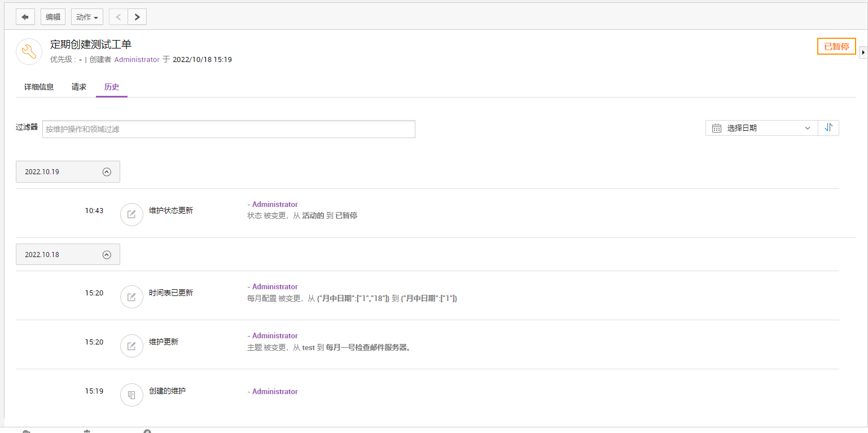Expand the right side panel arrow

[863, 52]
